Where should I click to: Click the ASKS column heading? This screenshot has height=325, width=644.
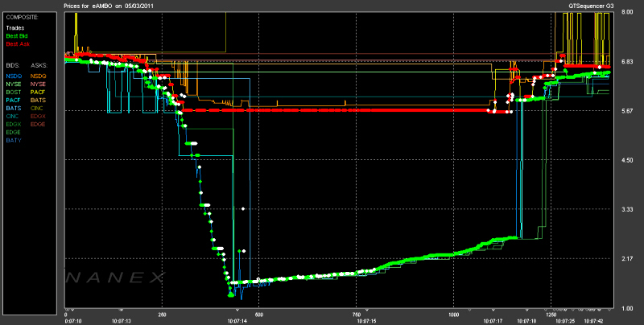tap(39, 63)
